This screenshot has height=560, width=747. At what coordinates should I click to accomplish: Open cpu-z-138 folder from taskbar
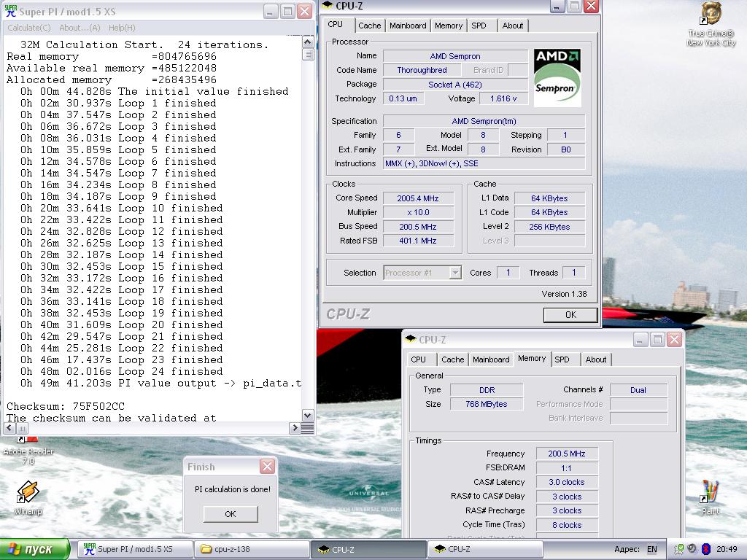(x=252, y=549)
